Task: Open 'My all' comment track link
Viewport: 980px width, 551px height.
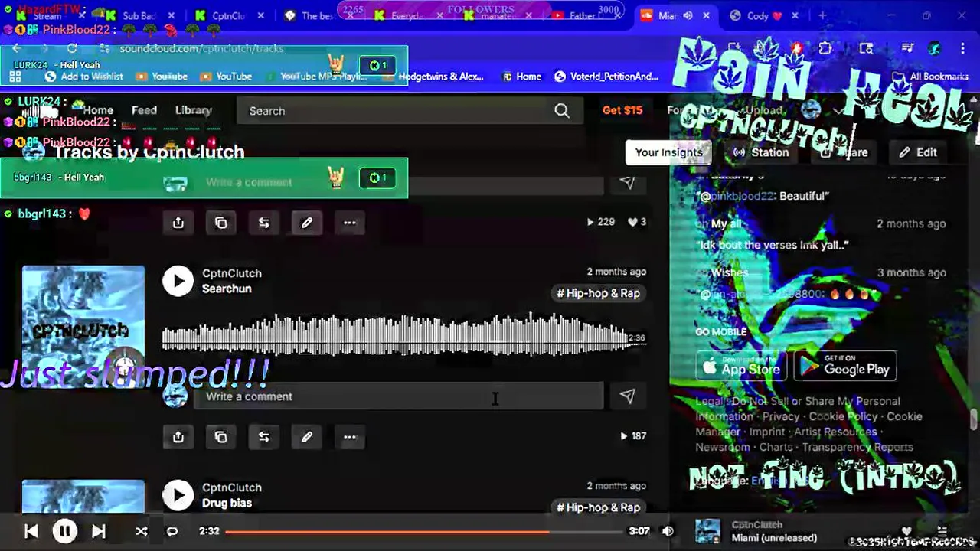Action: pos(726,223)
